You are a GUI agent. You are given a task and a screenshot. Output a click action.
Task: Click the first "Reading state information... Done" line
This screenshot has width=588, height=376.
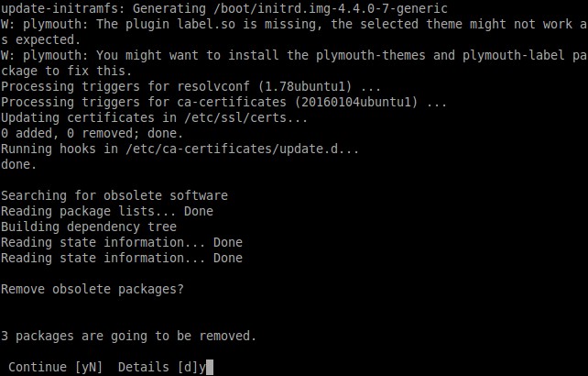click(x=122, y=242)
